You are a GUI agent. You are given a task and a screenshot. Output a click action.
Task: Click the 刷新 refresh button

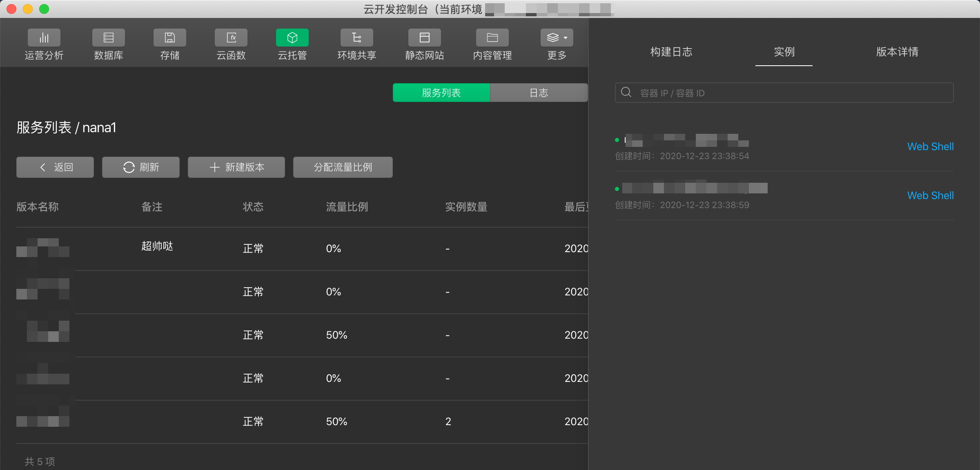141,167
